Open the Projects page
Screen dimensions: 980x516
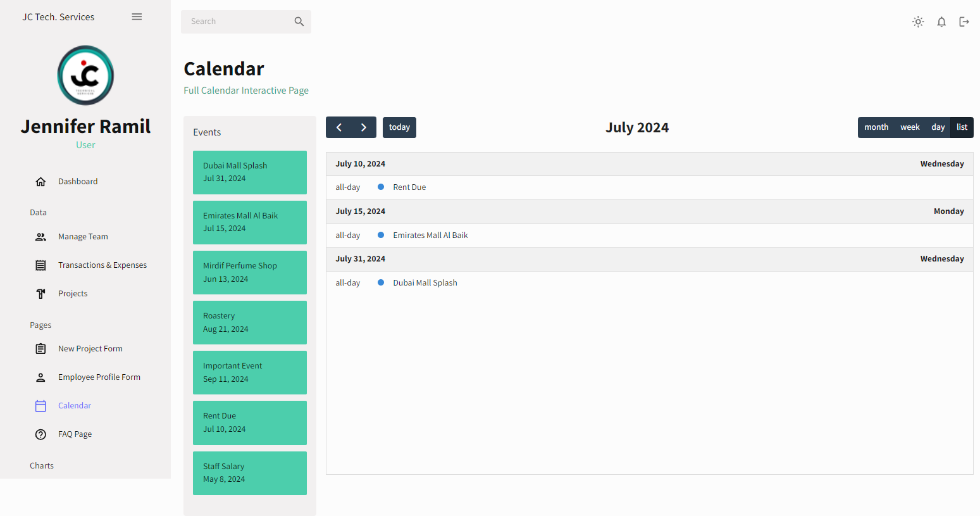coord(73,294)
